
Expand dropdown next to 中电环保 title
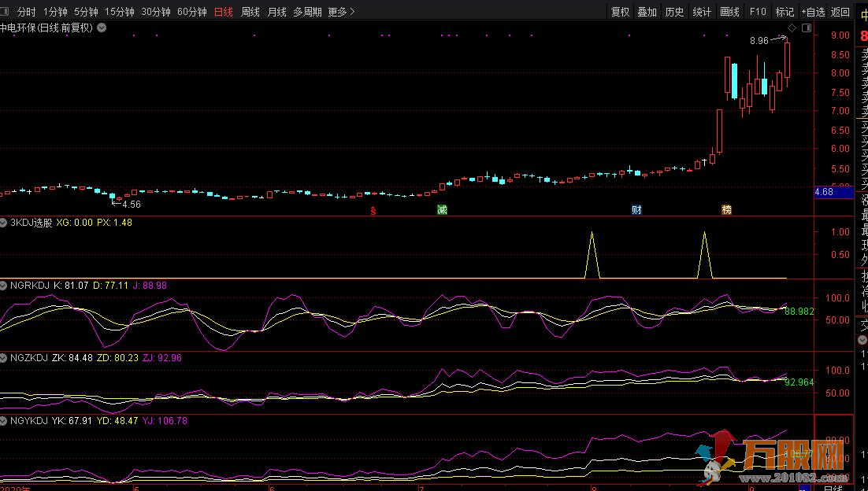tap(102, 28)
